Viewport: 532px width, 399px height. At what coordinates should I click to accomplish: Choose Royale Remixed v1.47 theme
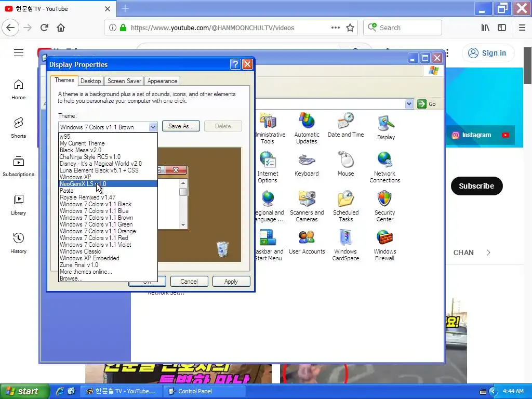[x=108, y=197]
